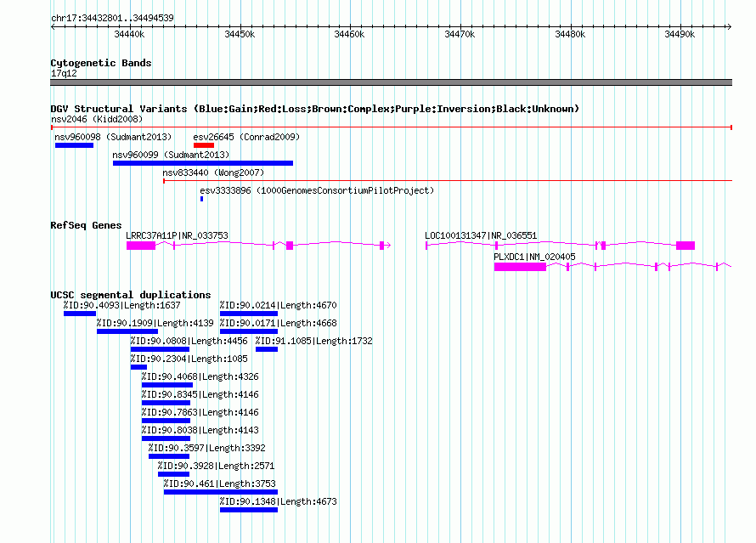Select duplication %ID:90.2304 Length:1085
Viewport: 756px width, 543px height.
point(138,367)
